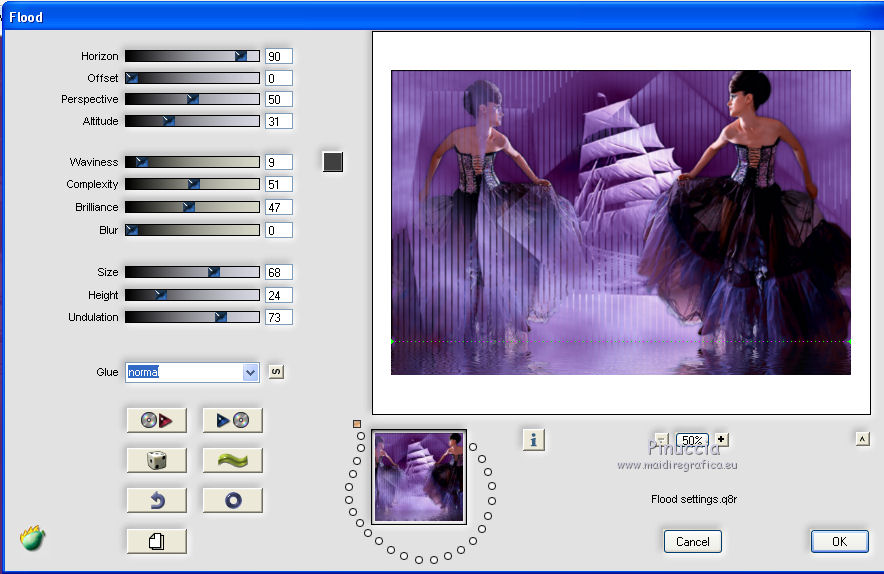Click the Glue label
The height and width of the screenshot is (574, 884).
pos(107,372)
